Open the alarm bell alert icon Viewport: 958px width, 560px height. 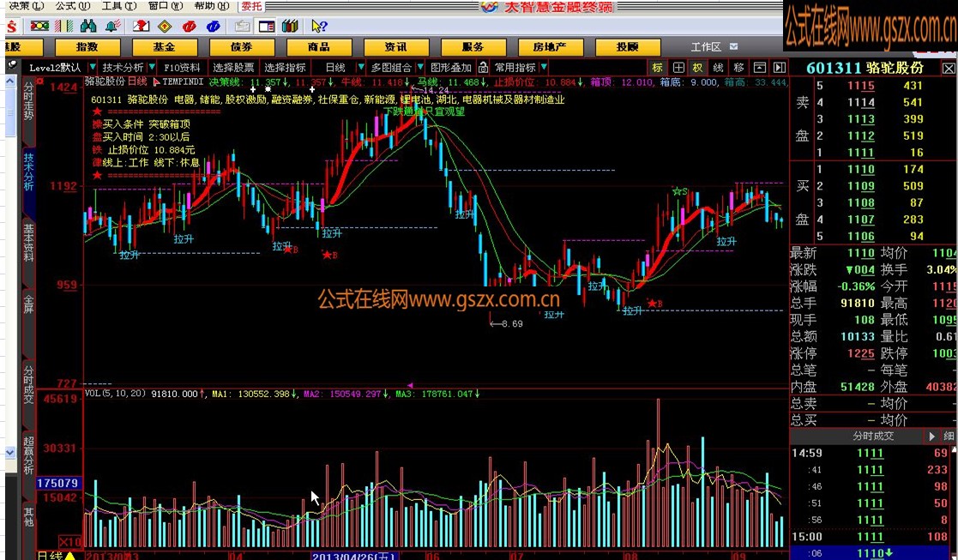tap(113, 27)
